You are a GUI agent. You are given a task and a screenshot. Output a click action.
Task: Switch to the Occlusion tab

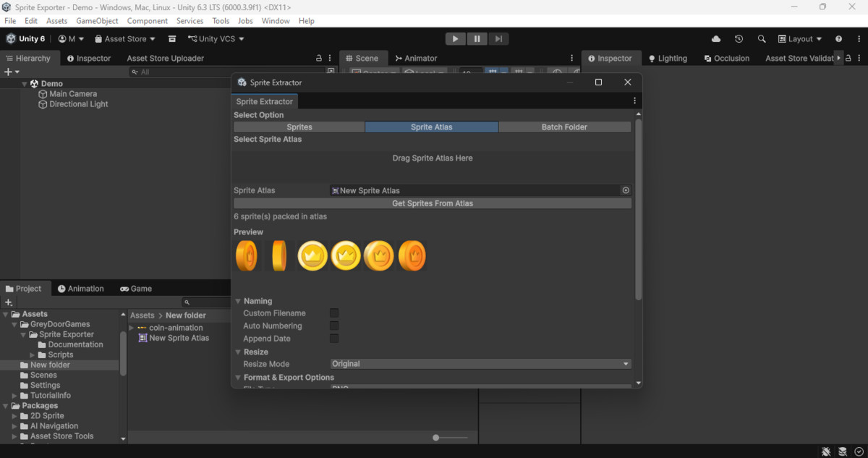click(x=727, y=59)
